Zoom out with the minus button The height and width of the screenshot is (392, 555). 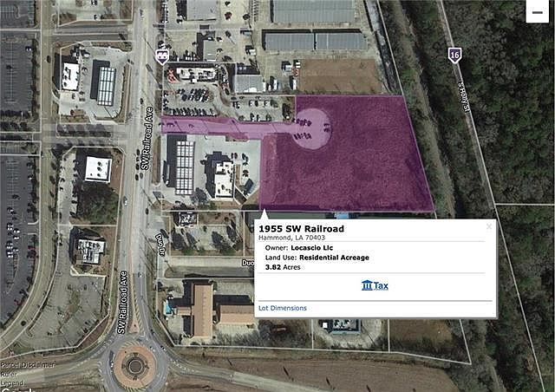click(x=538, y=11)
